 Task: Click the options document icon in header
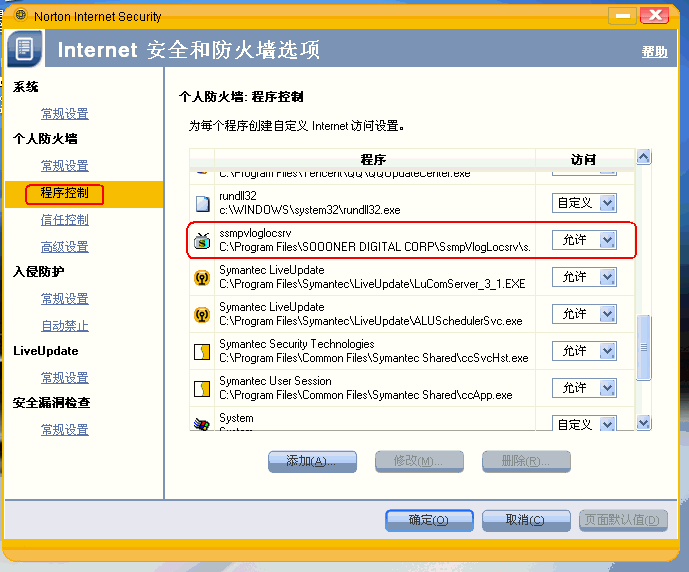coord(25,48)
